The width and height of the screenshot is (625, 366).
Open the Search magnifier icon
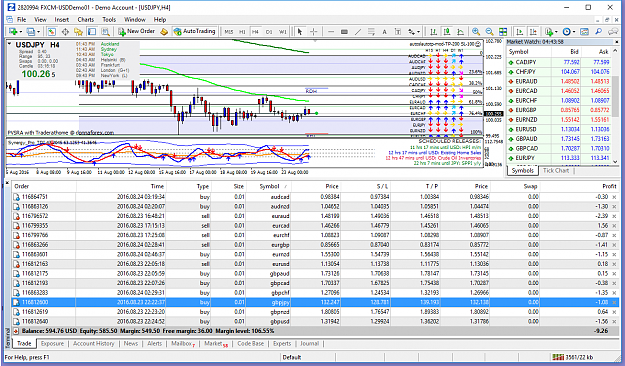(598, 31)
